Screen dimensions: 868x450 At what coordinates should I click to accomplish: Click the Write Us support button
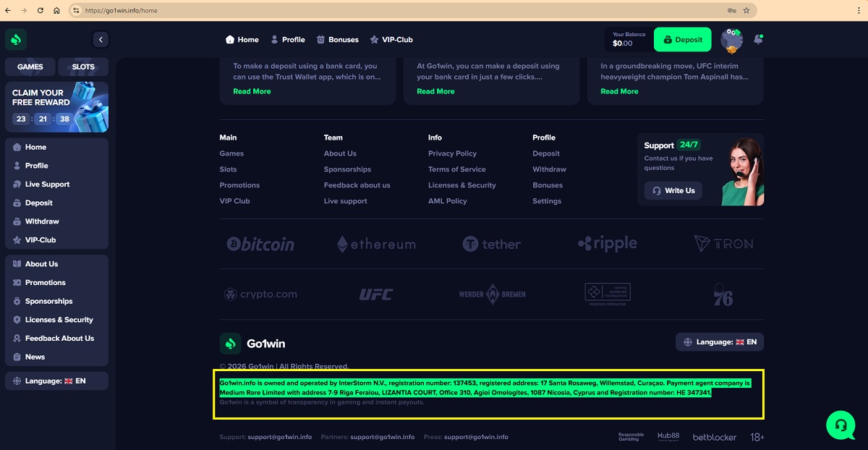click(673, 191)
